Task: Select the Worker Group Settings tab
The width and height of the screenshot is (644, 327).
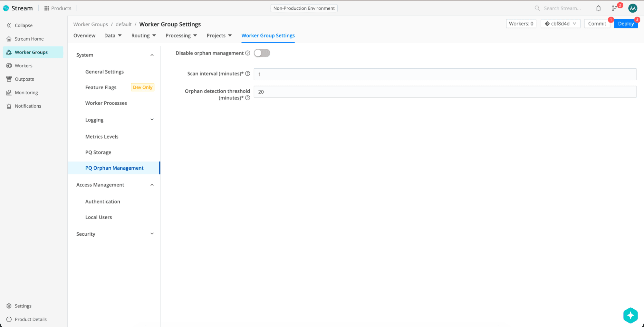Action: click(x=268, y=35)
